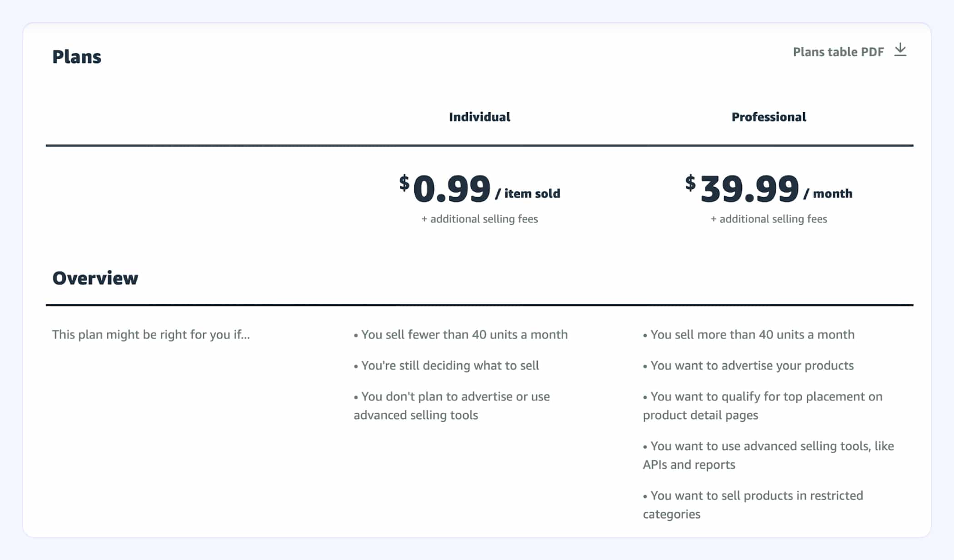Image resolution: width=954 pixels, height=560 pixels.
Task: Click the top placement on product pages bullet
Action: (x=762, y=406)
